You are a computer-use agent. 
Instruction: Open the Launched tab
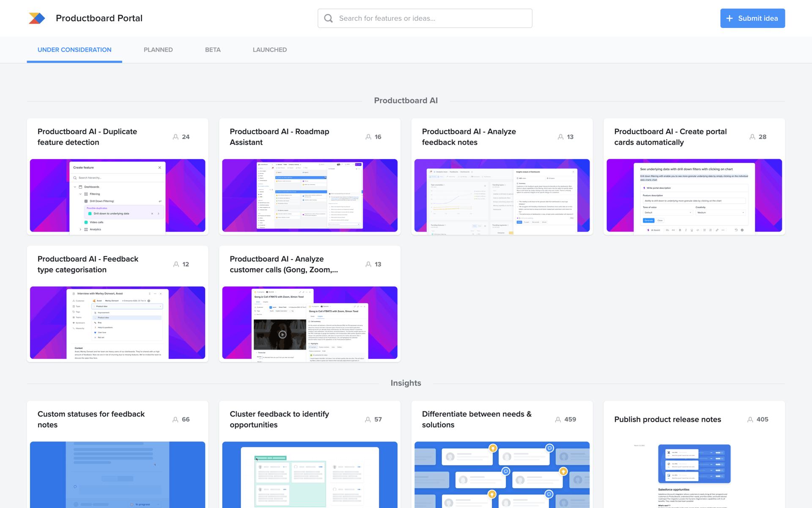270,50
